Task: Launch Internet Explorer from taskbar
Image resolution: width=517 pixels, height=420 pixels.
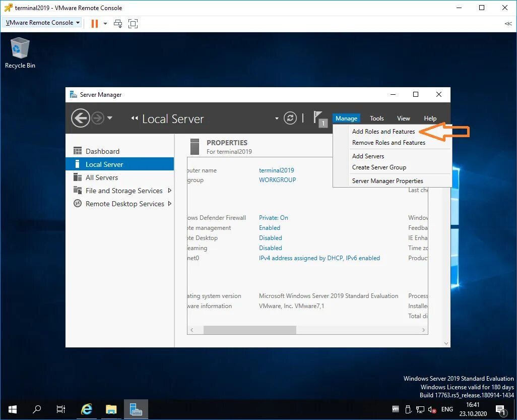Action: click(87, 409)
